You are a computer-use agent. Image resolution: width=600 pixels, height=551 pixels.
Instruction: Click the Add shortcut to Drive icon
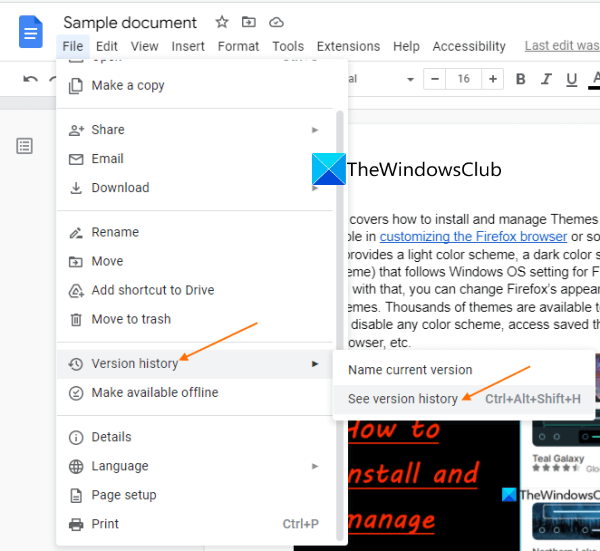pyautogui.click(x=76, y=291)
